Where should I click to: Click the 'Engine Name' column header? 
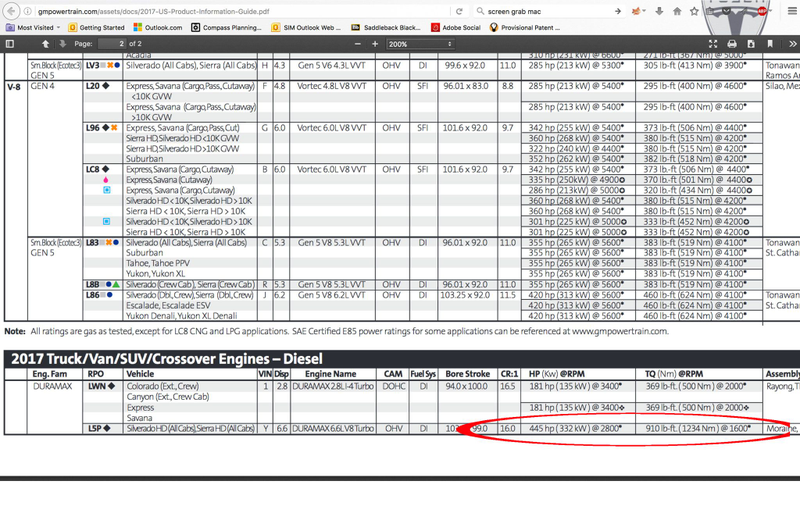point(331,374)
